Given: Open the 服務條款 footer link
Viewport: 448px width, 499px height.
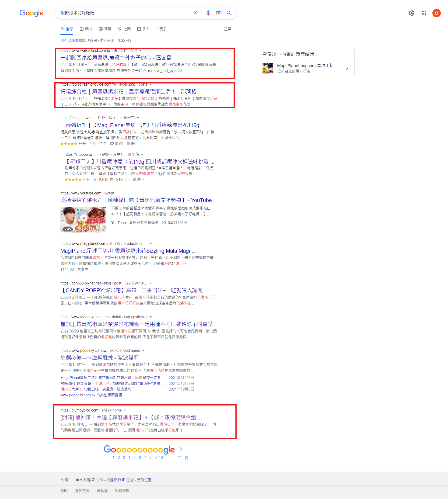Looking at the screenshot, I should click(122, 491).
